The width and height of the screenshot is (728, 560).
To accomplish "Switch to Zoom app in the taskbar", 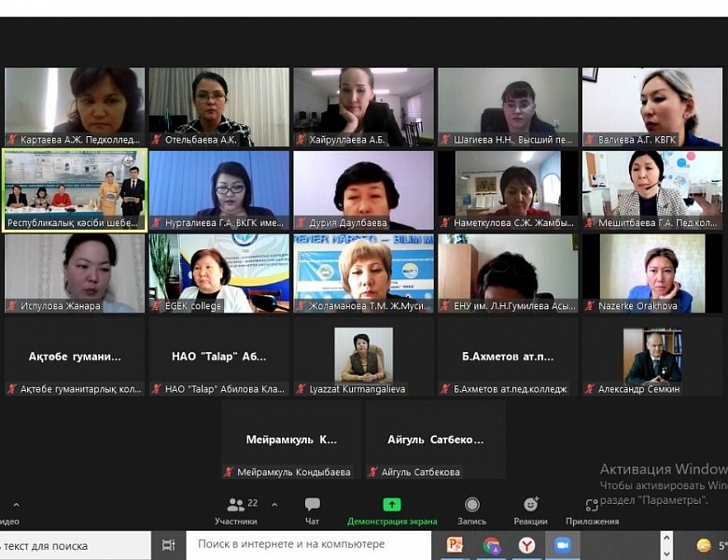I will (563, 545).
